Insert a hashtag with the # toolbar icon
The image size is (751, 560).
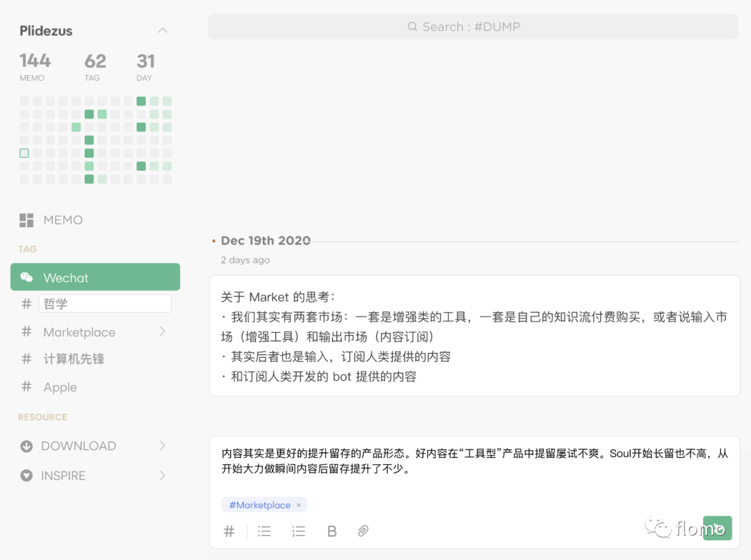(229, 531)
